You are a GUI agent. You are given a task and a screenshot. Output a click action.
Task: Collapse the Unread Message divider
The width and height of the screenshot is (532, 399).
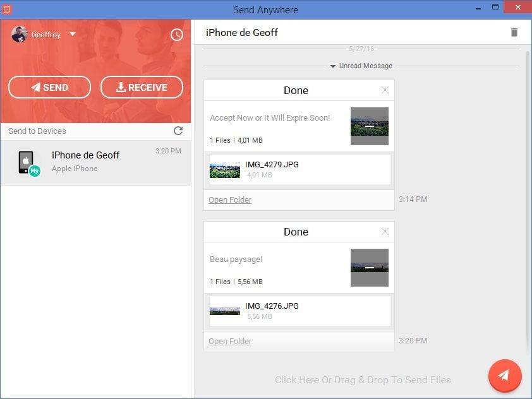pyautogui.click(x=333, y=66)
